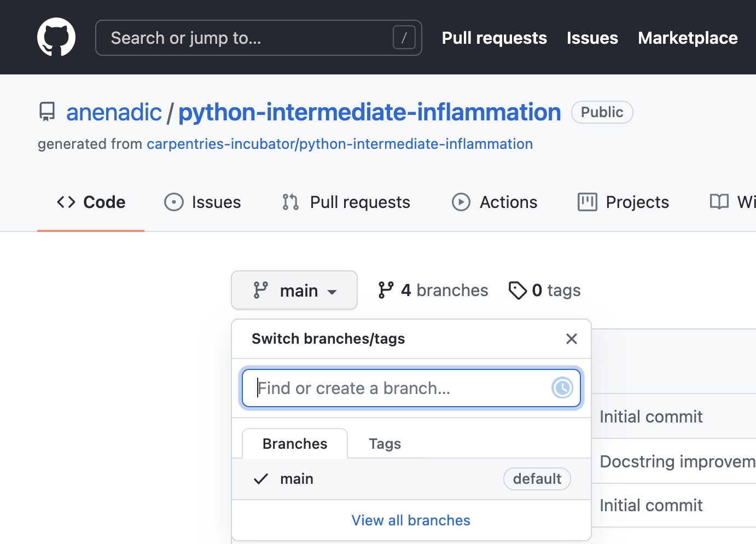Click the Find or create a branch field
The width and height of the screenshot is (756, 544).
(x=383, y=388)
